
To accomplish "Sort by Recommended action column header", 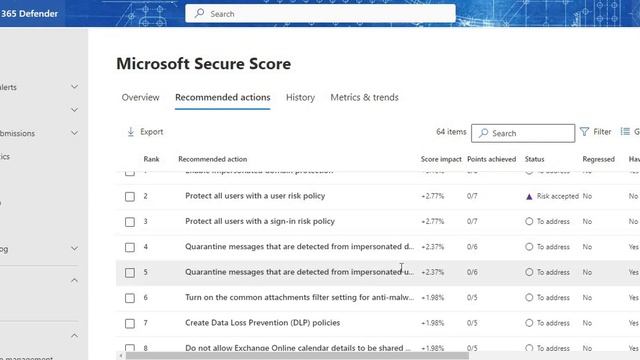I will pos(213,159).
